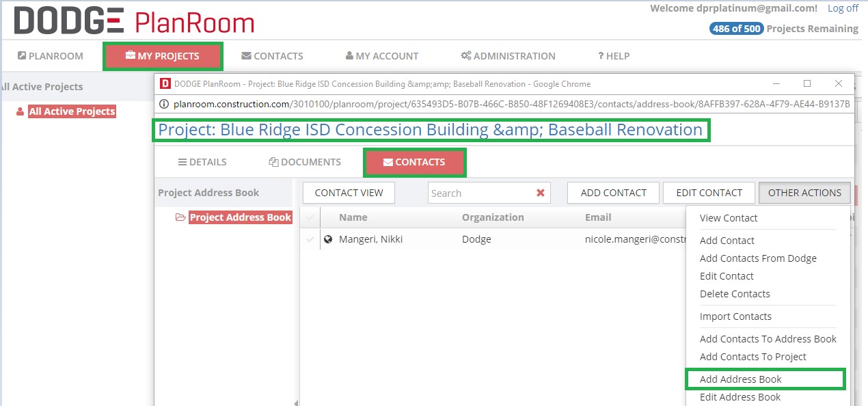The height and width of the screenshot is (406, 868).
Task: Click the site info icon in the address bar
Action: click(x=165, y=105)
